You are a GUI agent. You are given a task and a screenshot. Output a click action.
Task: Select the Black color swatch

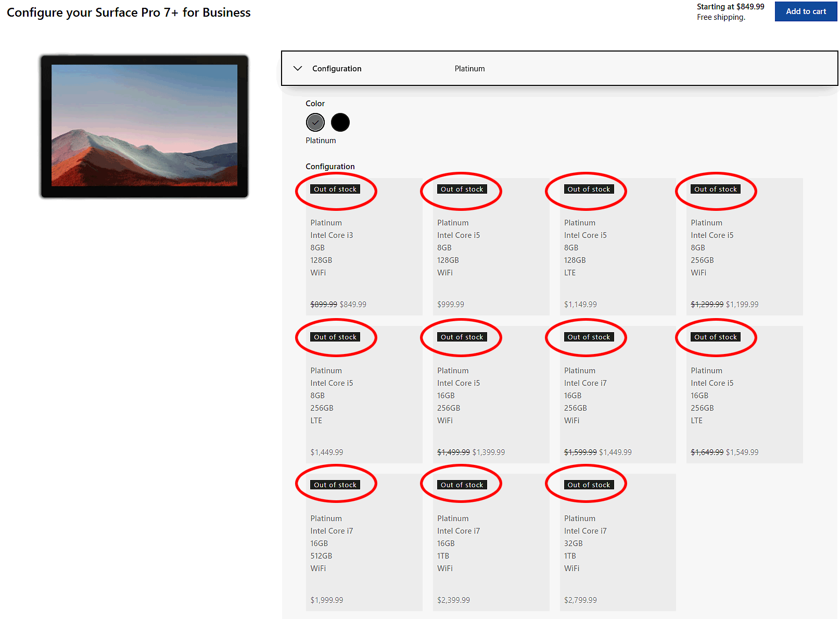340,122
